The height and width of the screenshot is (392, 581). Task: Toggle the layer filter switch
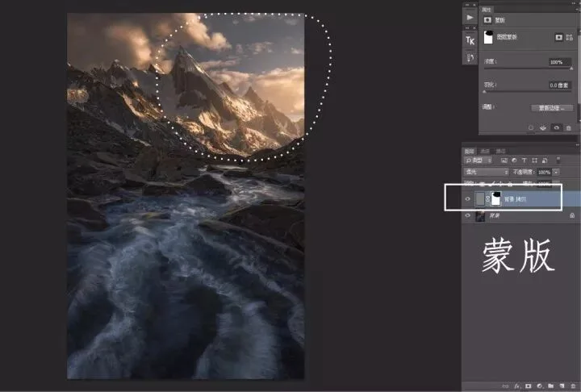click(558, 160)
